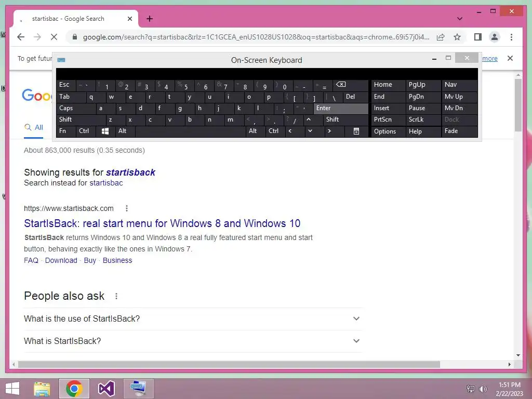Open the FAQ sitelink
The height and width of the screenshot is (399, 532).
pyautogui.click(x=31, y=260)
